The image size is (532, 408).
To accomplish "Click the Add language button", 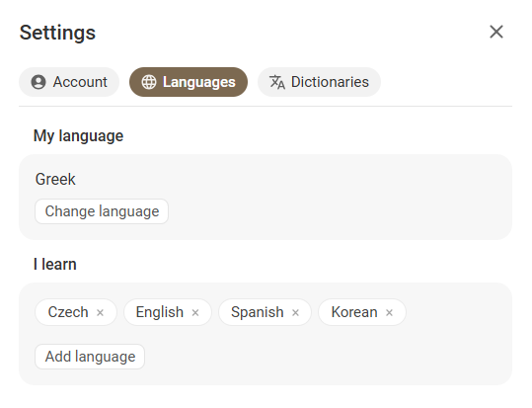I will (90, 357).
